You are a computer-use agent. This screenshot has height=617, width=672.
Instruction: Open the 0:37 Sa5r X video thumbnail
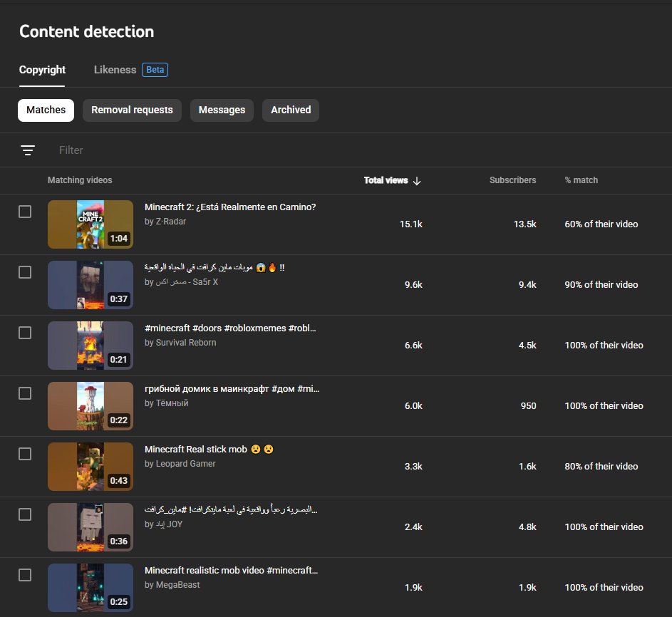(x=91, y=285)
